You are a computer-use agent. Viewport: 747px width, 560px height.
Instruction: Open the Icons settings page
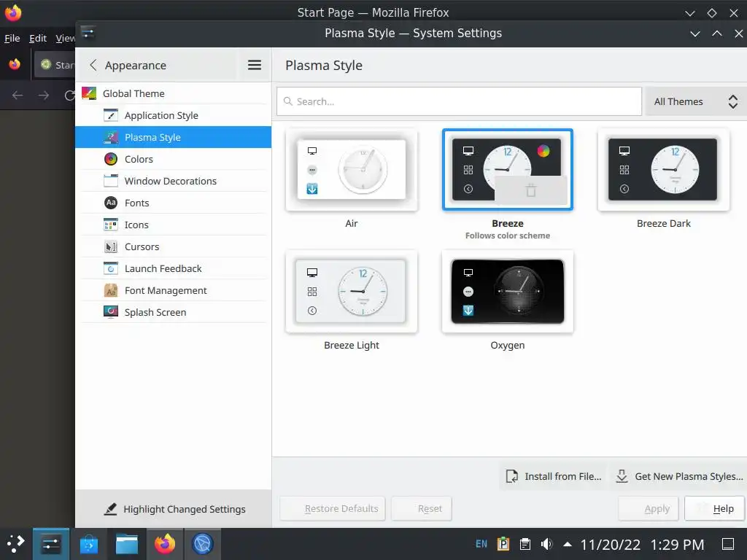point(173,225)
